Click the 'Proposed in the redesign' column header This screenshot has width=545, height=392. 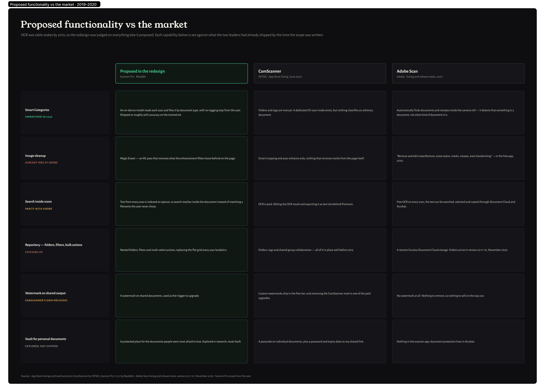(181, 73)
